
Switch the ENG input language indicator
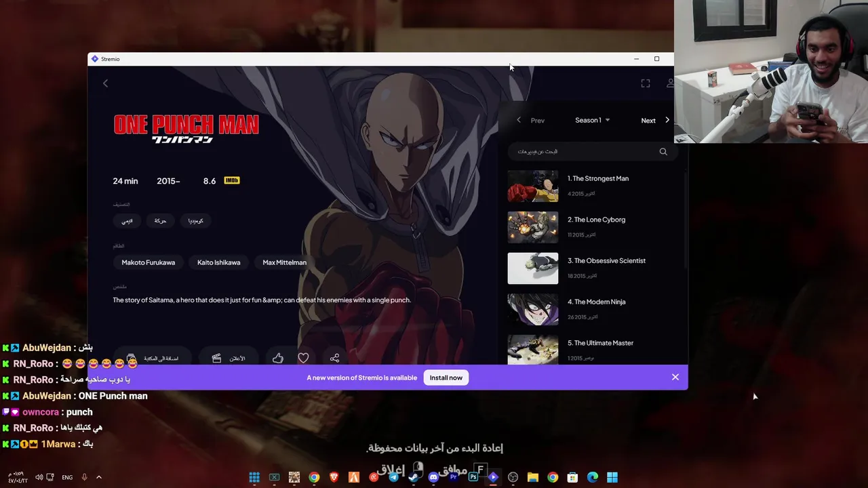coord(67,477)
